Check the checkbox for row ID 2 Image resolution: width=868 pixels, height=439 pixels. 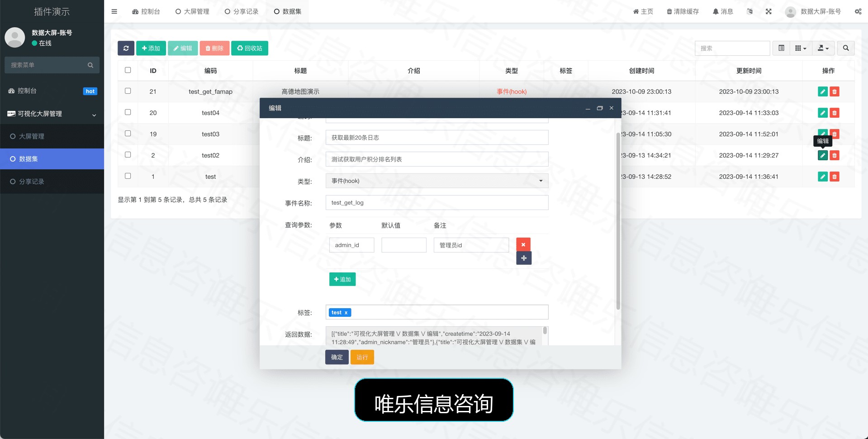(x=128, y=155)
